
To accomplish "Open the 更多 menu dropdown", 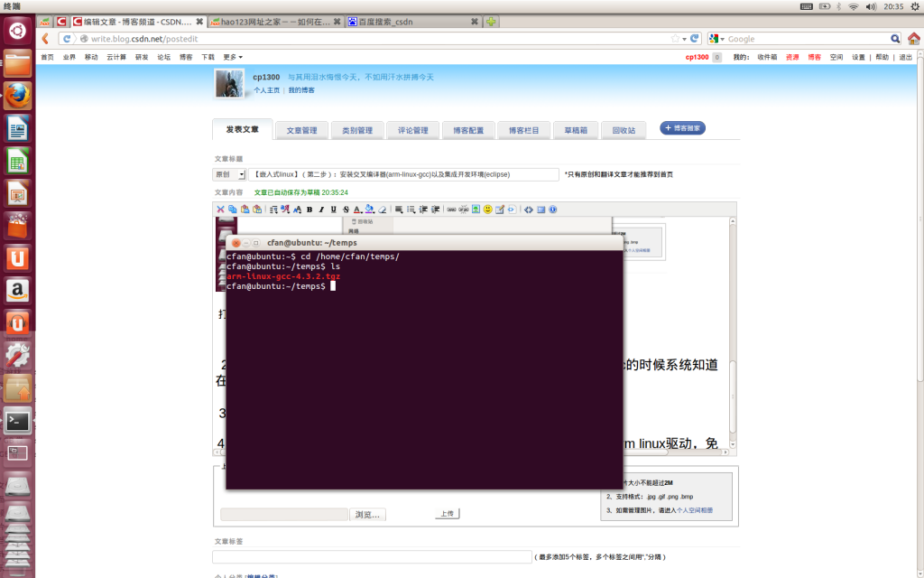I will (x=233, y=57).
